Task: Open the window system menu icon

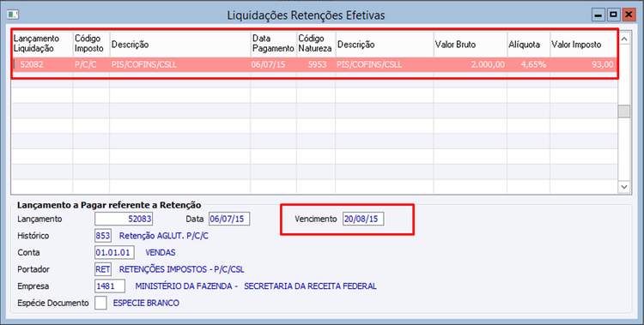Action: (x=13, y=15)
